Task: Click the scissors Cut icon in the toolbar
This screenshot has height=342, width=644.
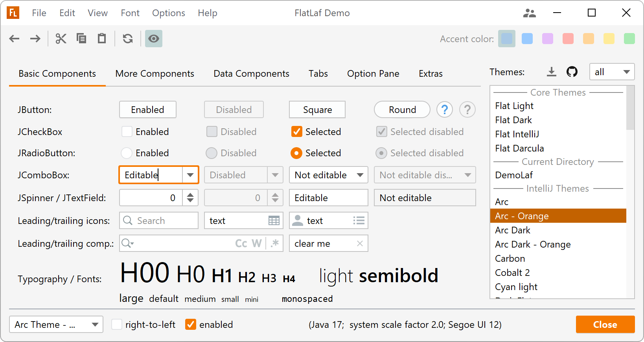Action: click(x=61, y=39)
